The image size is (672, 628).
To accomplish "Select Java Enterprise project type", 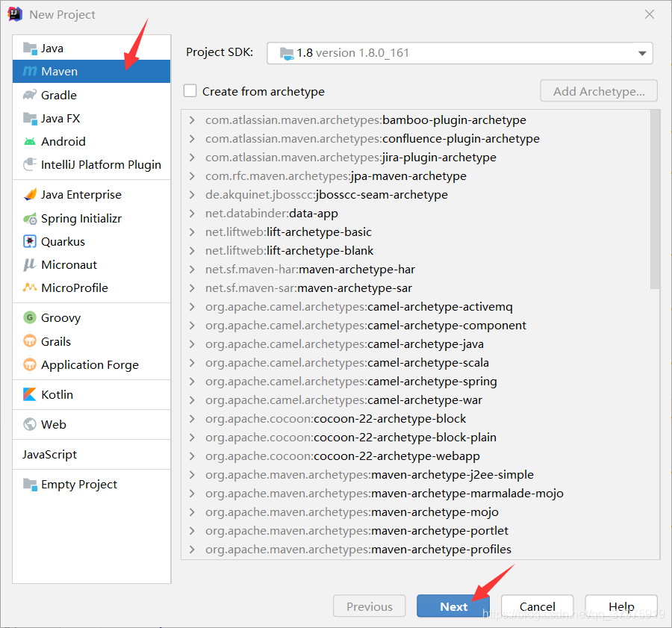I will 91,195.
